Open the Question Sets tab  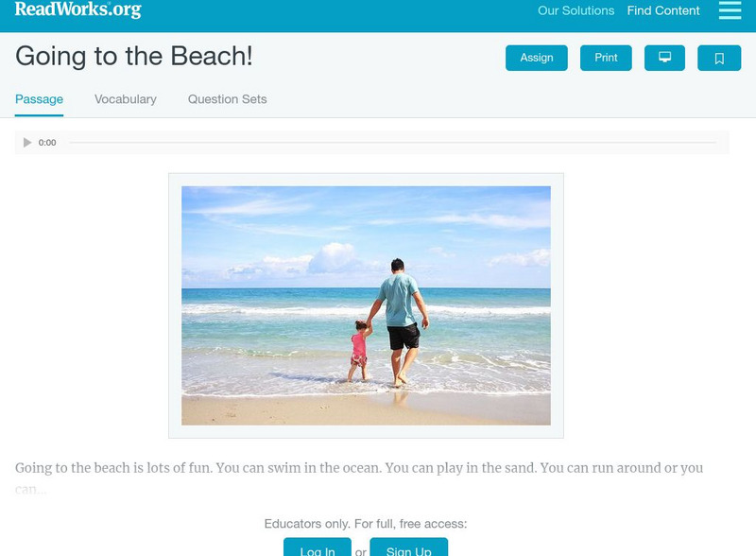point(227,99)
